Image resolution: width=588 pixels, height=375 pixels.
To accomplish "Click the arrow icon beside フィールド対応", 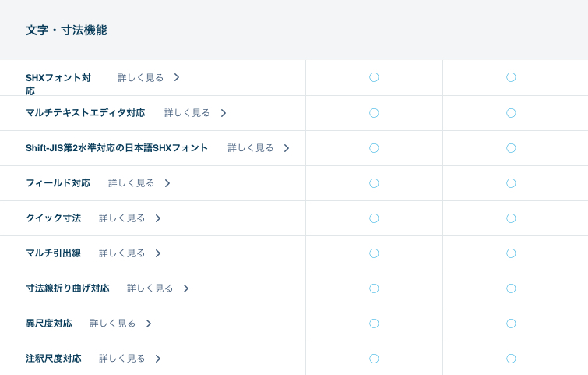I will [x=167, y=183].
